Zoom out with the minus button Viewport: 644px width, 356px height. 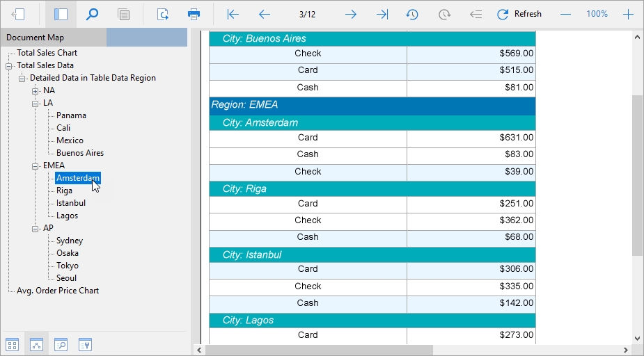click(x=565, y=15)
